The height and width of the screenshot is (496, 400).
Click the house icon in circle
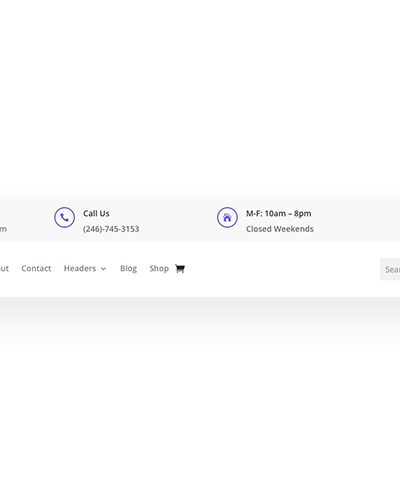coord(227,218)
